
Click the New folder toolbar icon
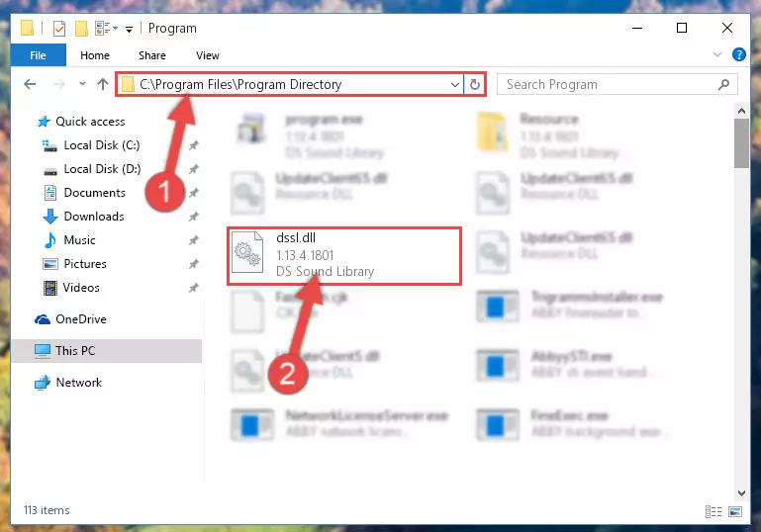point(81,29)
